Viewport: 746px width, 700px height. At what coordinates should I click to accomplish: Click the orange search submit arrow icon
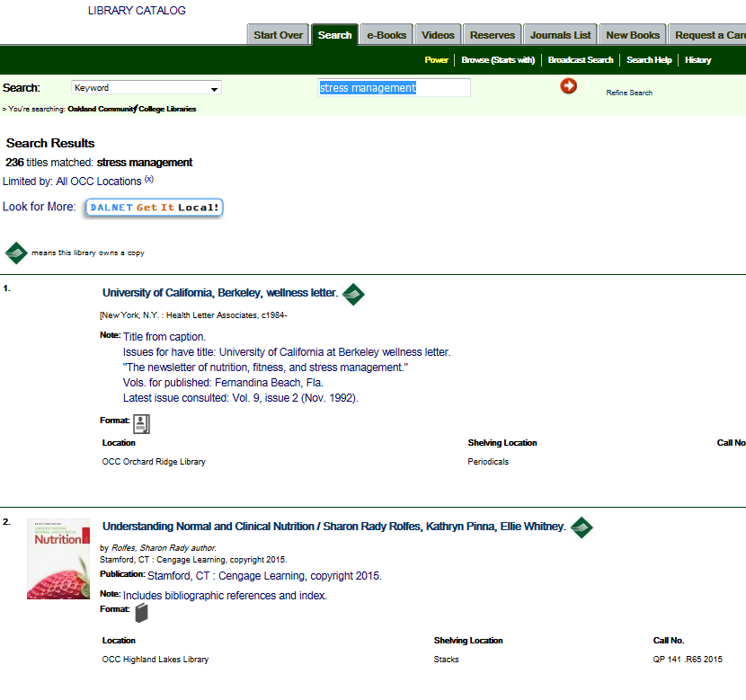tap(568, 86)
